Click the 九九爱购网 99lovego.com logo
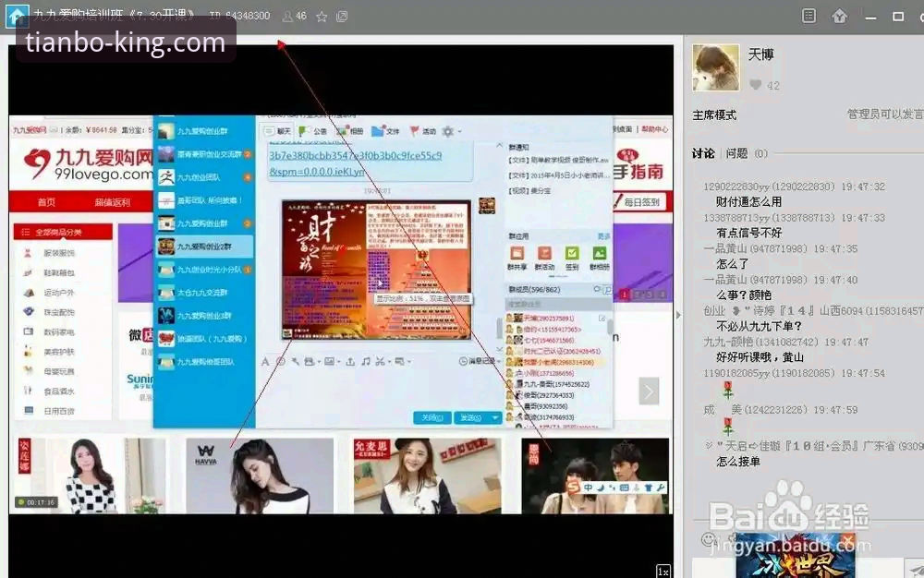 click(89, 164)
